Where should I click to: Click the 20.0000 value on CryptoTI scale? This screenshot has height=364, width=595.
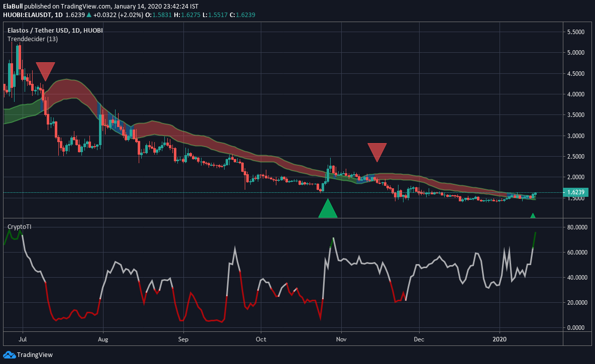[x=577, y=302]
